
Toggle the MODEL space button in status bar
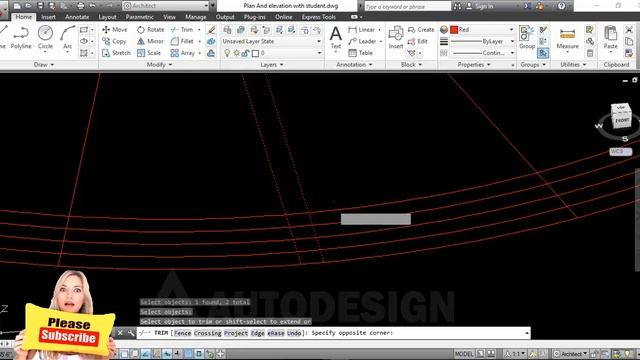pos(464,354)
